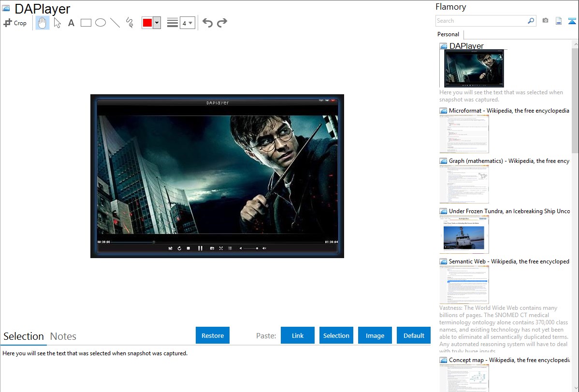
Task: Click the 'Microformat - Wikipedia' snapshot title
Action: [x=509, y=111]
